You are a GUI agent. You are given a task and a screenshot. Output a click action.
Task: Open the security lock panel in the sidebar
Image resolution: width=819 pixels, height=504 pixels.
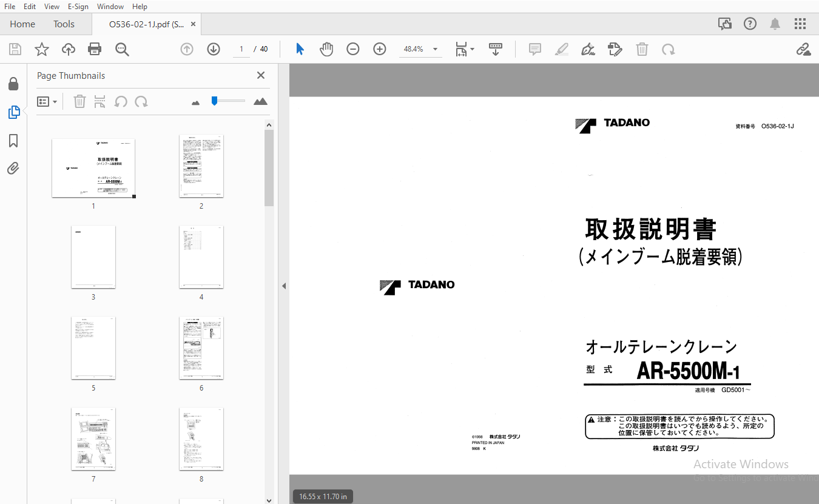point(13,84)
